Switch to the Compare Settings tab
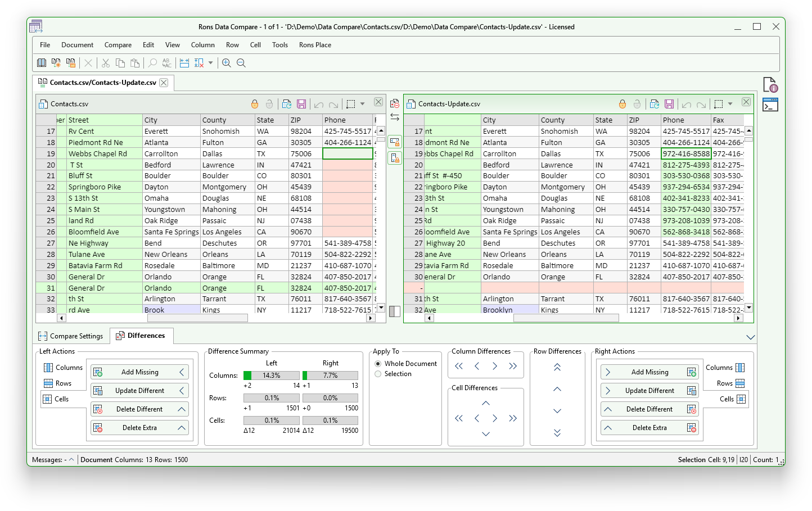The image size is (812, 511). [x=71, y=336]
